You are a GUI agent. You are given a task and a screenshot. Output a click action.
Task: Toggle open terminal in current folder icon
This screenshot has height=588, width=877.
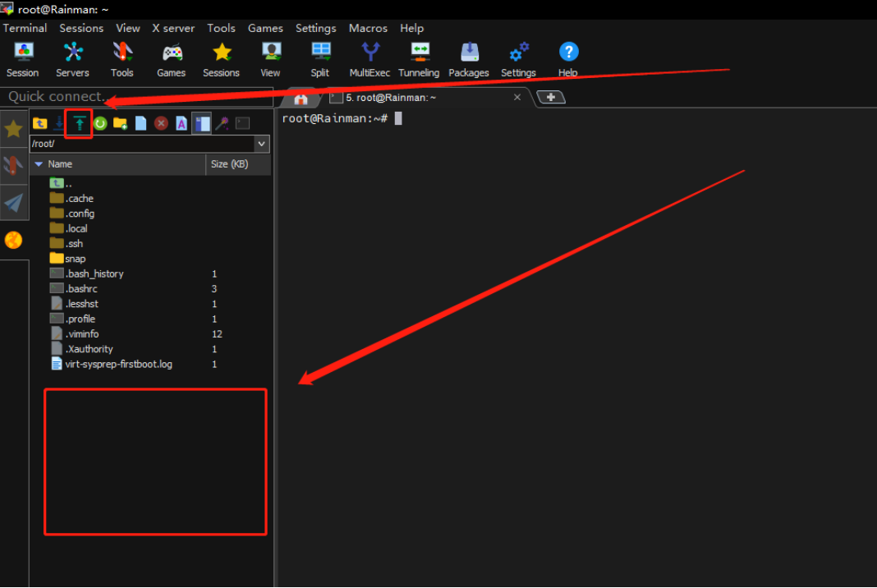coord(242,123)
